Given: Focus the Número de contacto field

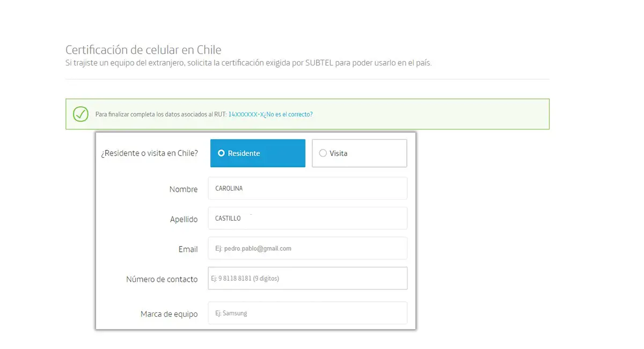Looking at the screenshot, I should 308,278.
